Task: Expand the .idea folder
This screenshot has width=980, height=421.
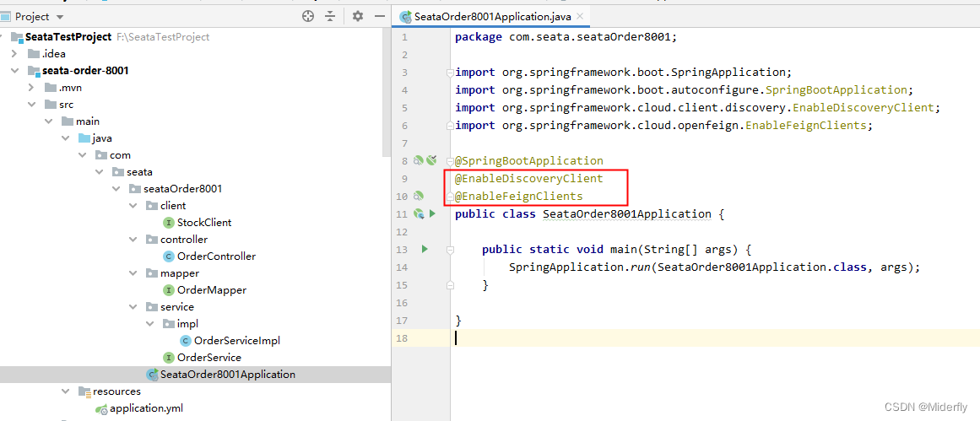Action: click(14, 54)
